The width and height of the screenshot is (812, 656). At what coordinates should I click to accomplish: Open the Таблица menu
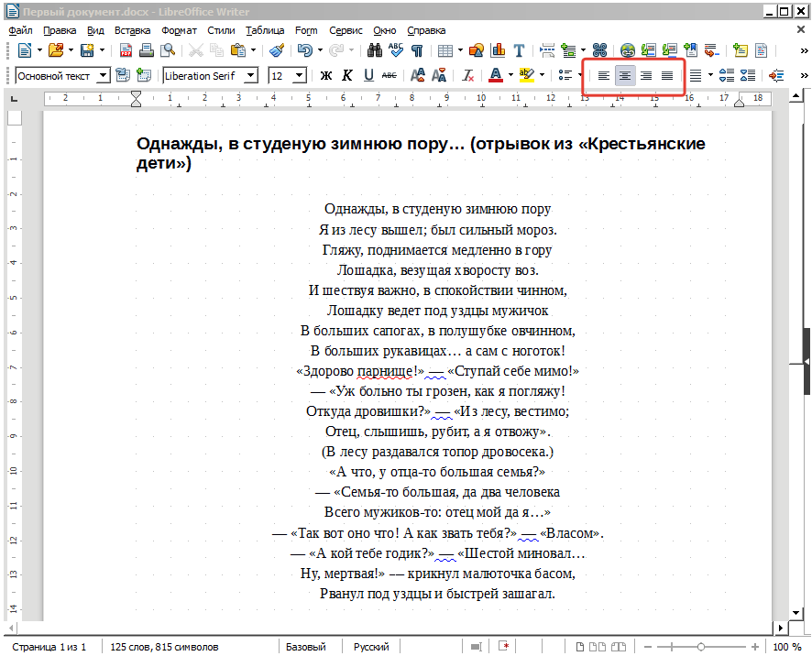pyautogui.click(x=265, y=30)
